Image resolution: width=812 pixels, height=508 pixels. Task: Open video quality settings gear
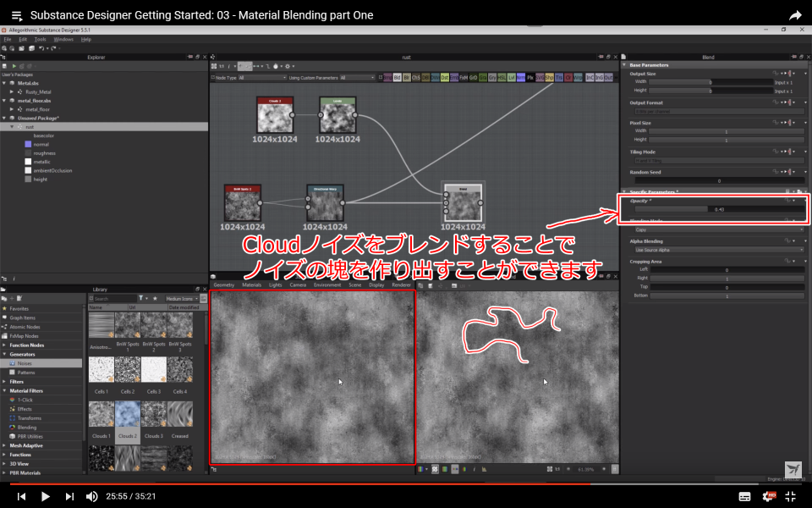(x=769, y=497)
